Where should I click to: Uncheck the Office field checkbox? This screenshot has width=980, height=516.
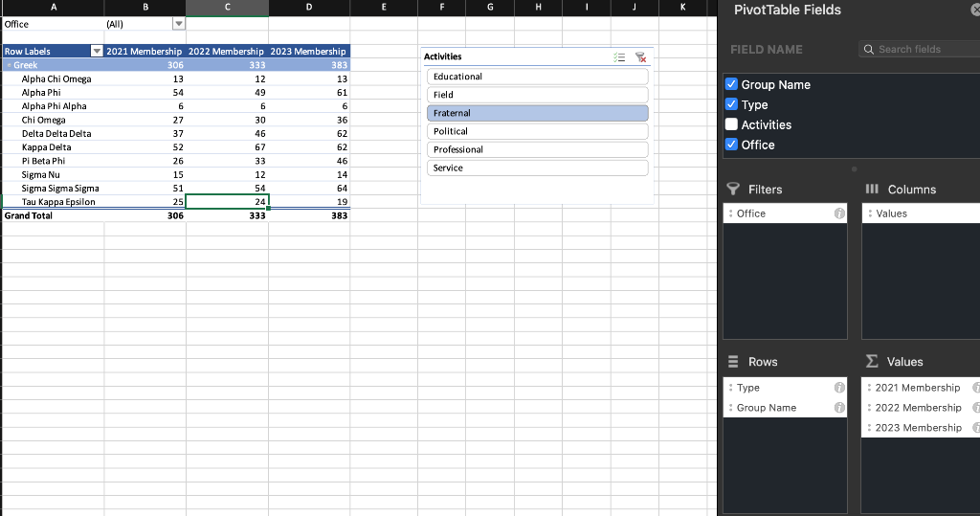pos(731,144)
